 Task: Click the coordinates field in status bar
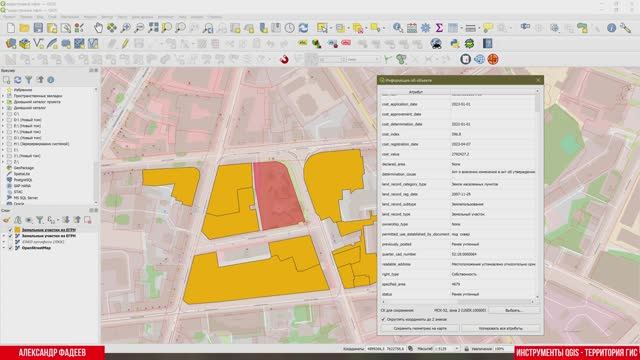click(x=386, y=349)
